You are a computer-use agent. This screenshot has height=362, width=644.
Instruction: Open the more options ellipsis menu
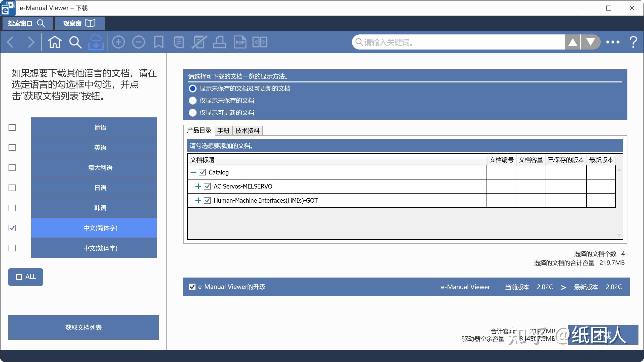coord(613,42)
